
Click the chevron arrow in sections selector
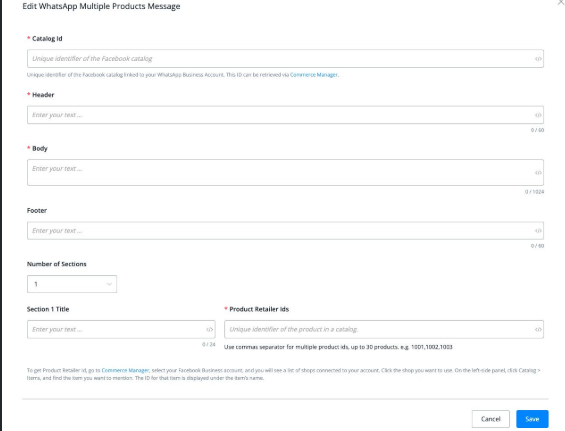click(x=109, y=284)
